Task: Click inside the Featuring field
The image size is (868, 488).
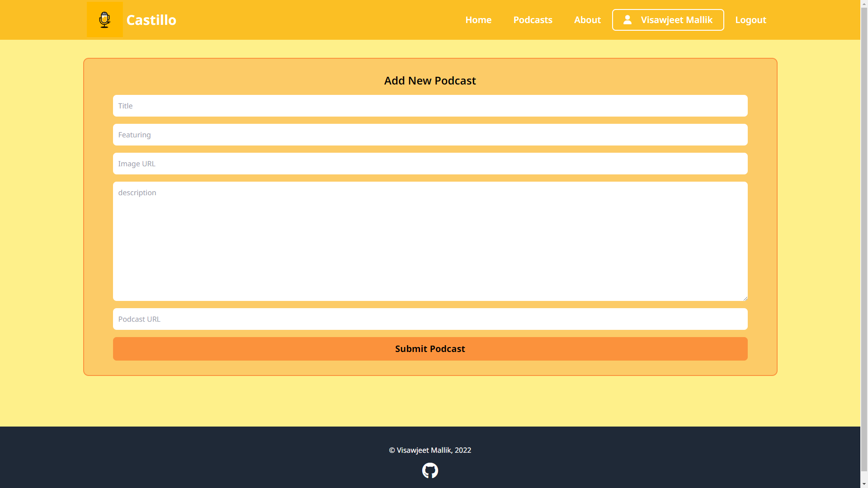Action: tap(430, 134)
